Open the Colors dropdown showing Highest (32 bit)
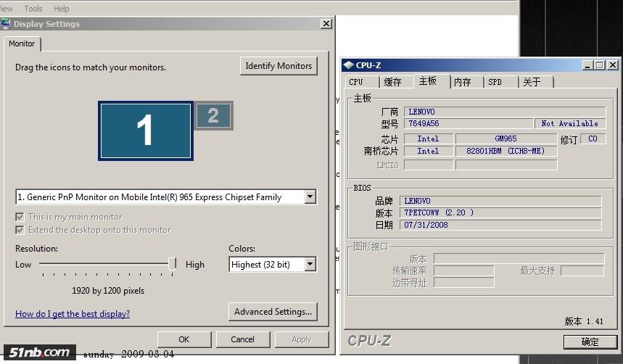This screenshot has width=623, height=364. (310, 265)
